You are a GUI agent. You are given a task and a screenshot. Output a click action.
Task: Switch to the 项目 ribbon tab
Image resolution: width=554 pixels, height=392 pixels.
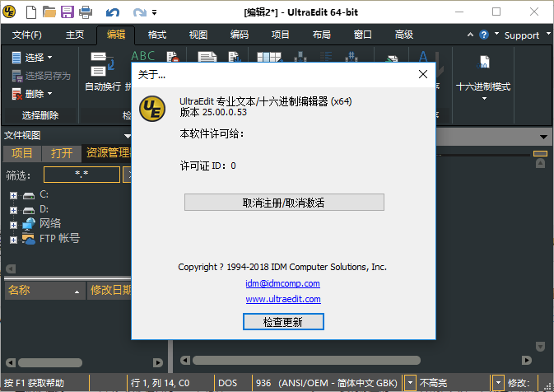(x=280, y=35)
